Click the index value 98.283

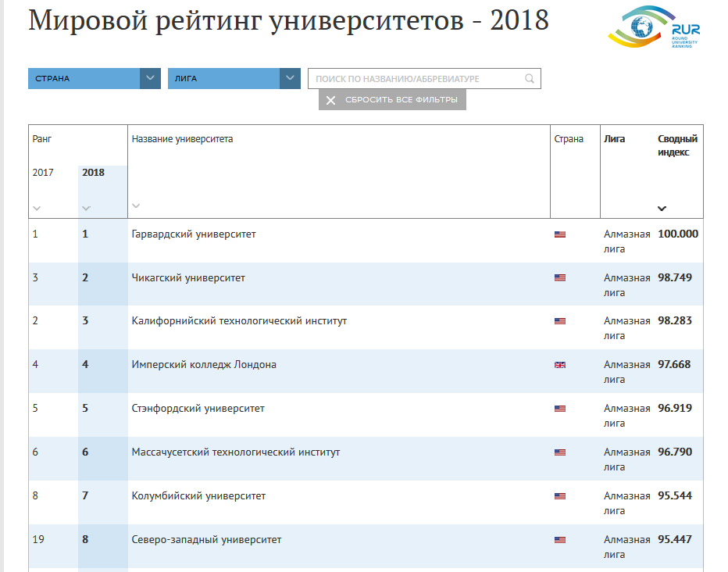pos(675,321)
